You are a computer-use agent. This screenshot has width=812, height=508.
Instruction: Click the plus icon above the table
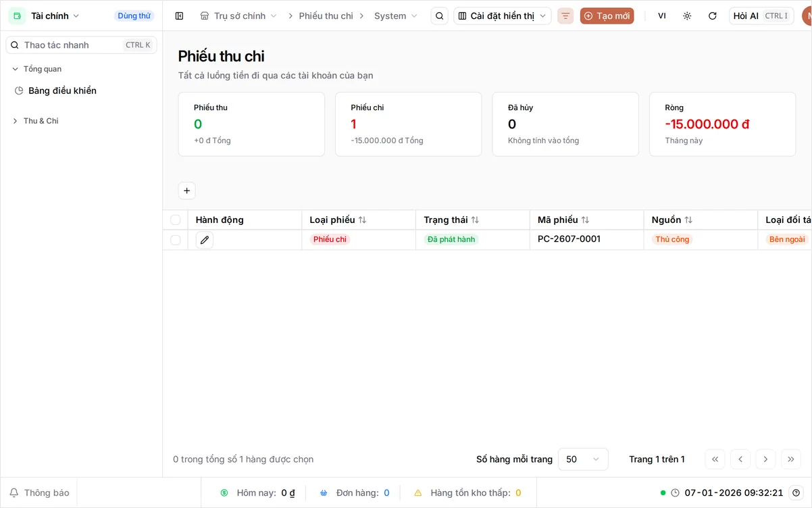click(x=187, y=191)
